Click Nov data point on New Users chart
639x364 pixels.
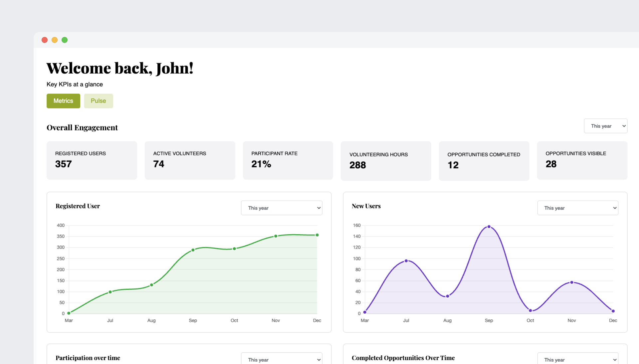[572, 282]
